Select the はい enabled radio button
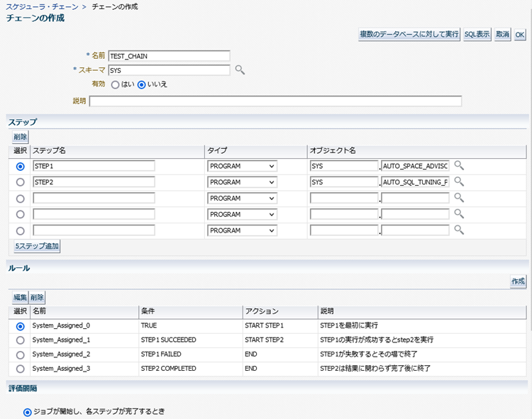Image resolution: width=532 pixels, height=419 pixels. click(x=115, y=84)
